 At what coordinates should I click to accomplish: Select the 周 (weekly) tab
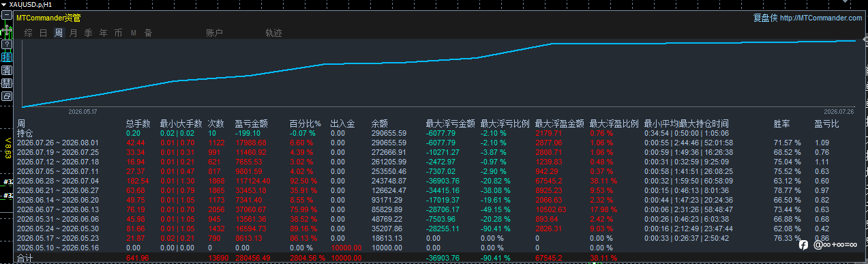(59, 33)
